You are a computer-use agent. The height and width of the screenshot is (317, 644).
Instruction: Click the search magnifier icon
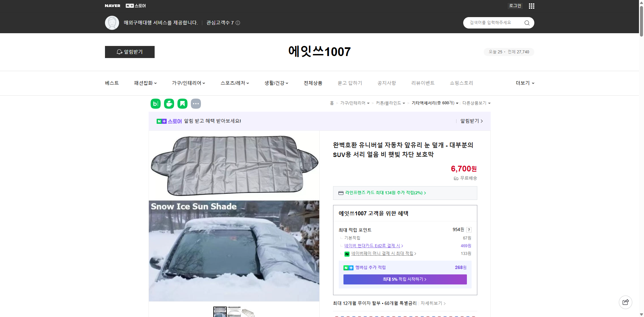[527, 22]
